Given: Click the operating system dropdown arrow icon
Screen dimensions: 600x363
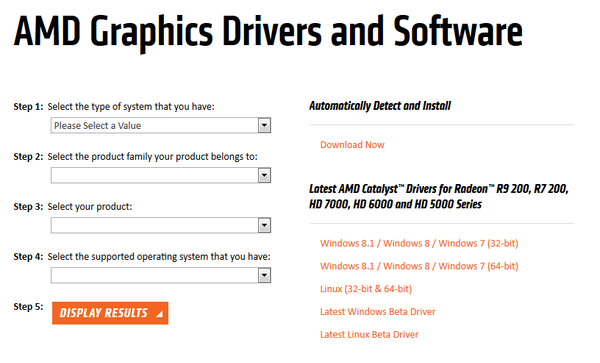Looking at the screenshot, I should (x=264, y=275).
